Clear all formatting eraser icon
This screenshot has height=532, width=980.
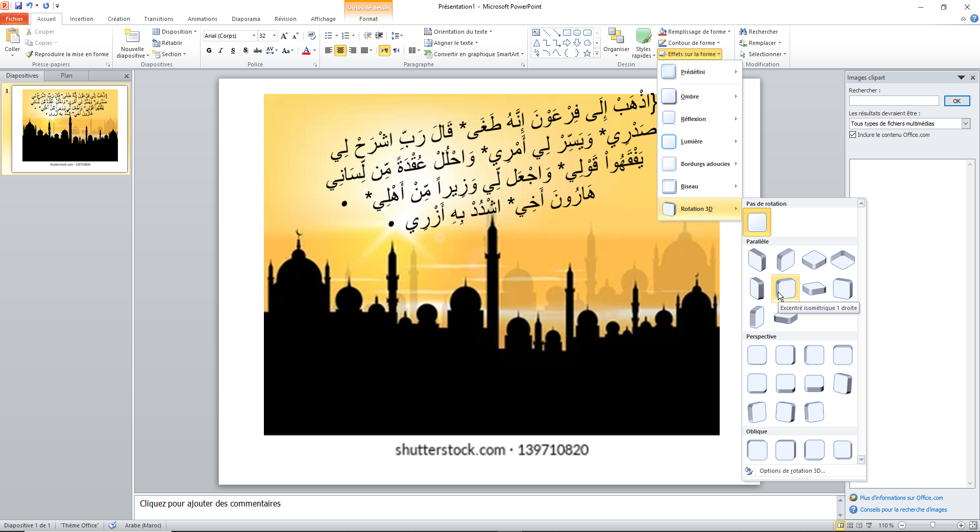click(x=312, y=36)
